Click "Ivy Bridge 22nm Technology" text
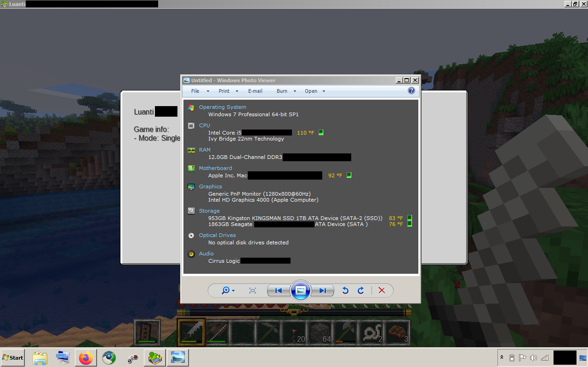This screenshot has width=588, height=367. [246, 139]
